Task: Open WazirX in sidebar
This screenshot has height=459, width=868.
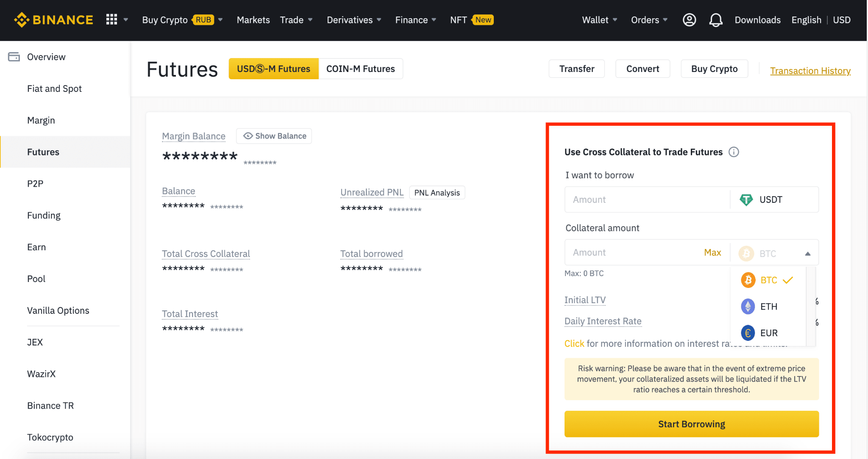Action: (41, 374)
